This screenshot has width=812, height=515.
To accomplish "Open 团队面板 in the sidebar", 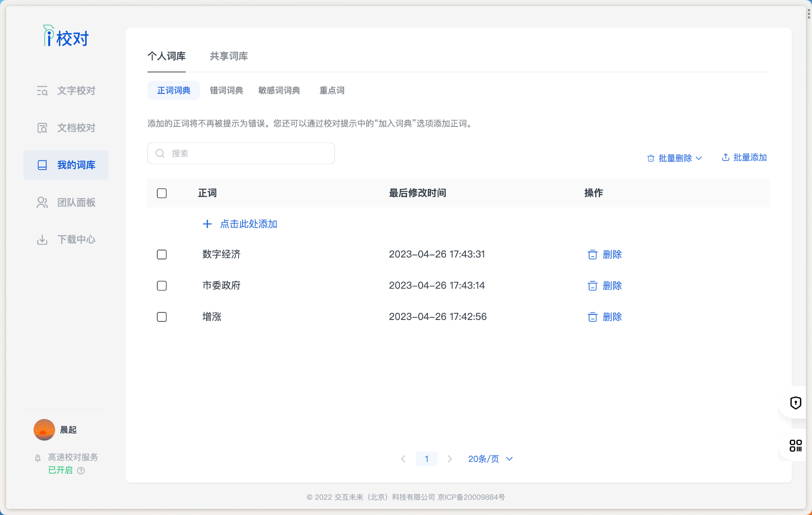I will point(75,202).
